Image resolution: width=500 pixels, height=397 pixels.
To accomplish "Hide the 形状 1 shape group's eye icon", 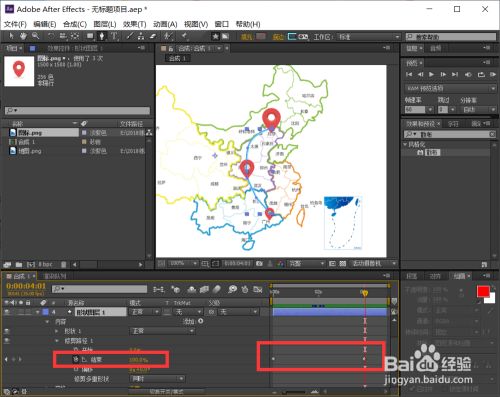I will [x=7, y=331].
